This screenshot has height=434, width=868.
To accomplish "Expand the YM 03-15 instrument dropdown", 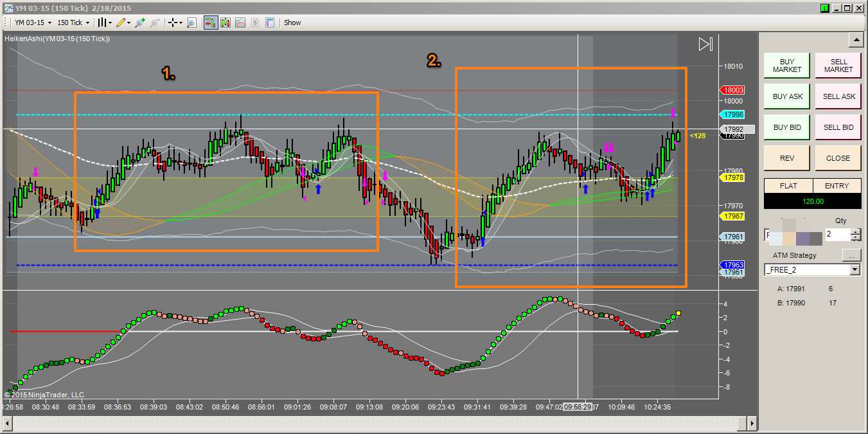I will [x=33, y=23].
